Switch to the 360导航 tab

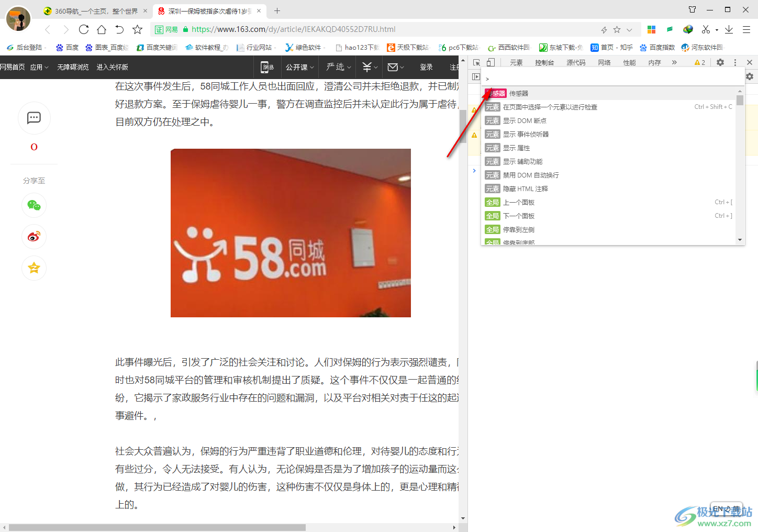(96, 11)
